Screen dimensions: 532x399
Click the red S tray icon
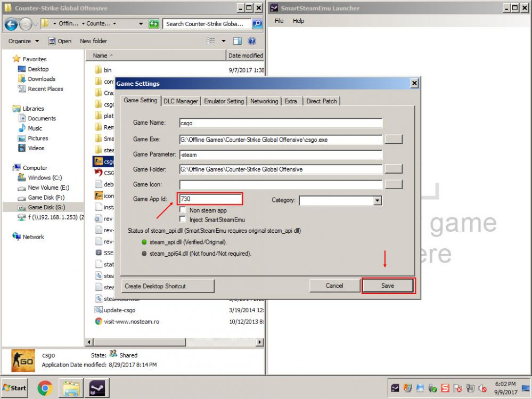445,388
